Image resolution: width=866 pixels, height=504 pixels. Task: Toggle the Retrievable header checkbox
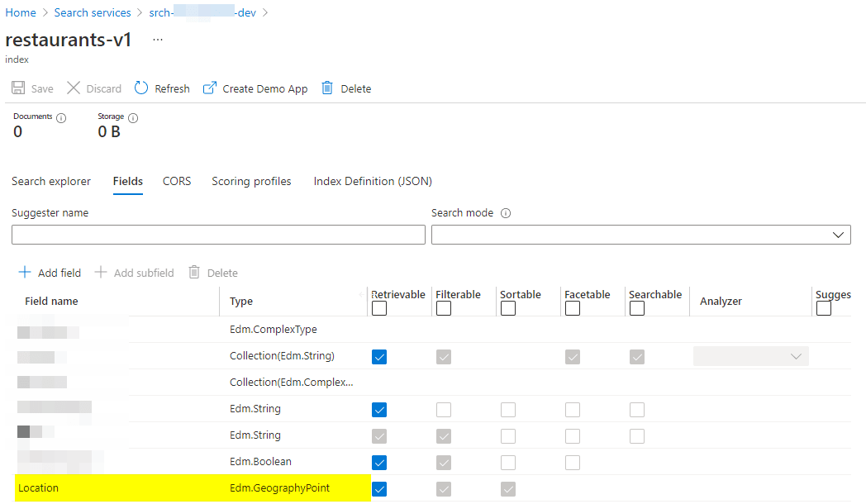click(x=378, y=308)
